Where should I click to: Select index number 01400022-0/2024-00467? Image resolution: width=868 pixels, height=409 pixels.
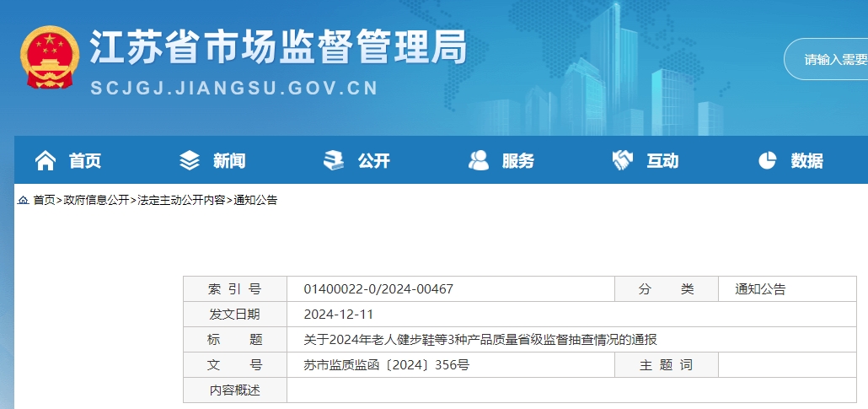378,288
